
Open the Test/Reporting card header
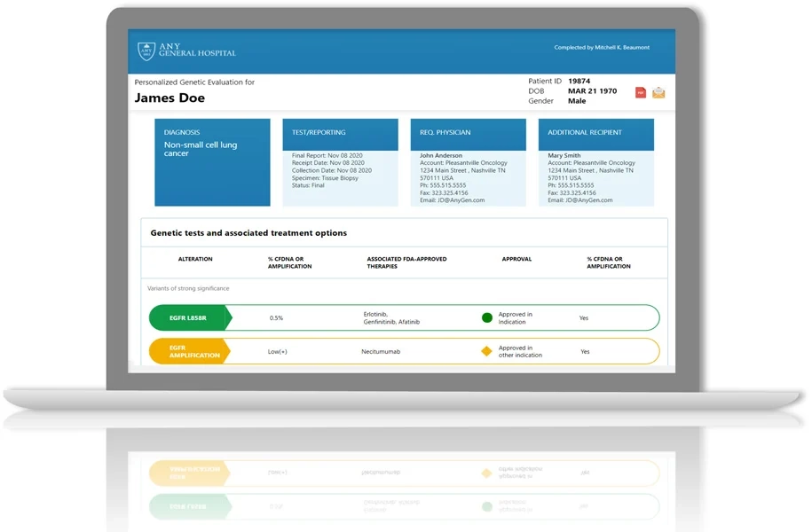click(340, 133)
